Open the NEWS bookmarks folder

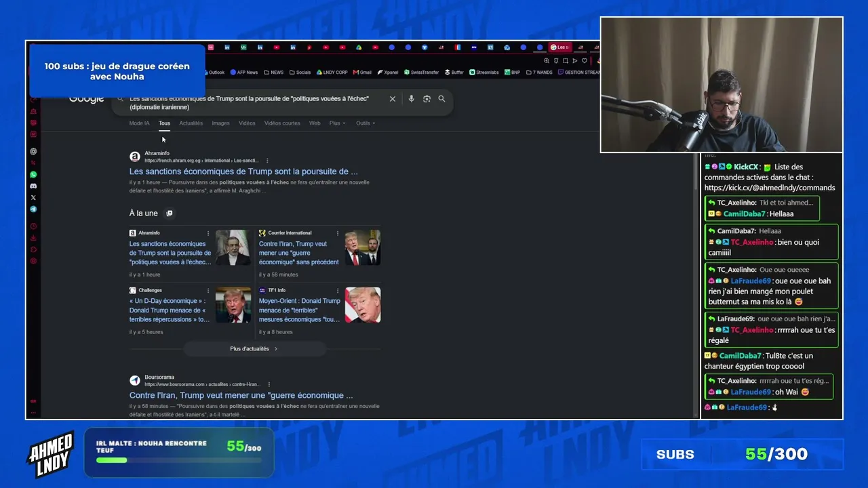point(274,73)
